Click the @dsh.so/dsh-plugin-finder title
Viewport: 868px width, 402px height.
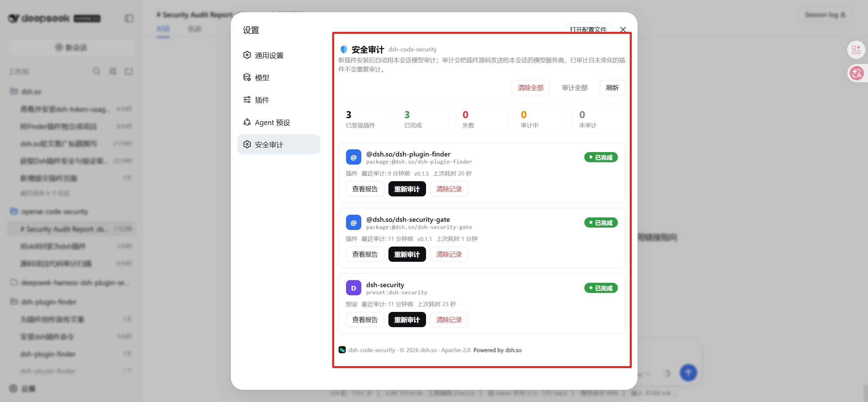pyautogui.click(x=408, y=154)
